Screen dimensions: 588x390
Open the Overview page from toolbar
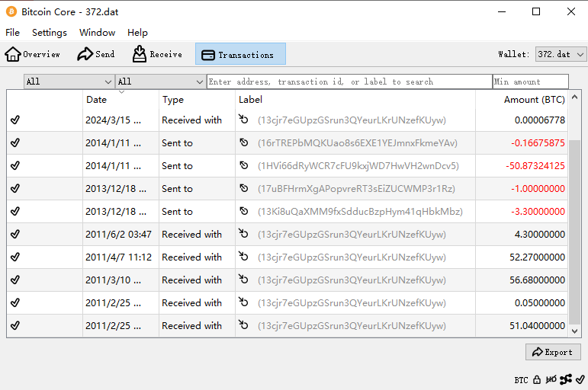click(33, 54)
